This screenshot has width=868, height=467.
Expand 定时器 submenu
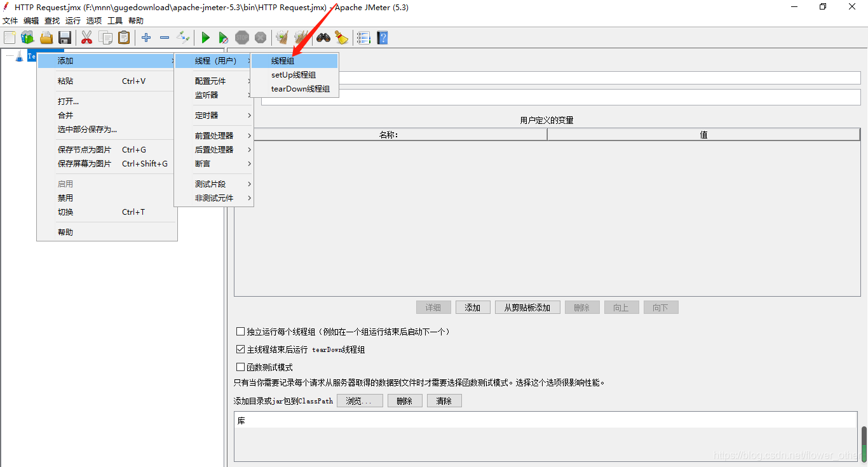pos(214,116)
